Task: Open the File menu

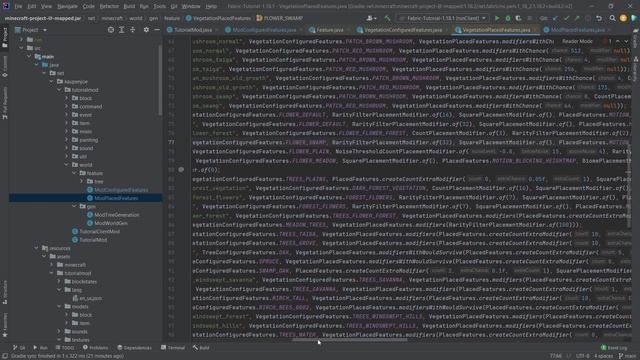Action: (18, 6)
